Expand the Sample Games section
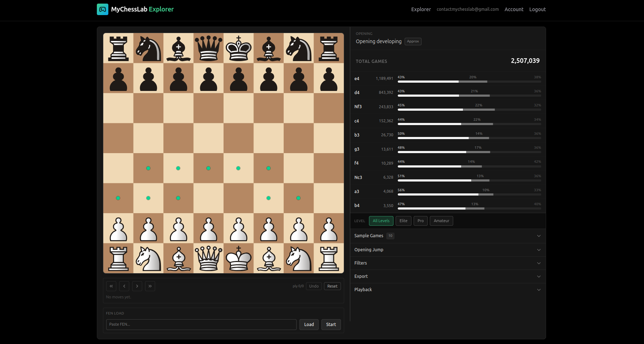 (447, 236)
